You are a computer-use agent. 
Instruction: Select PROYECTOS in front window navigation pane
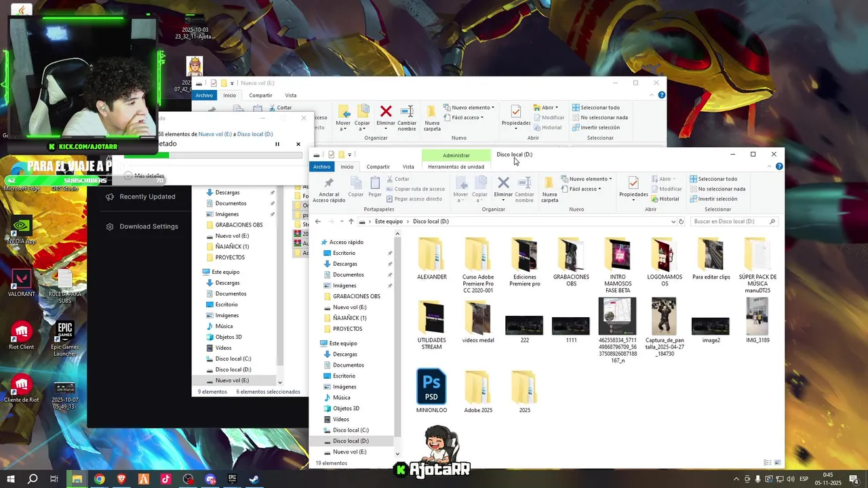[346, 329]
